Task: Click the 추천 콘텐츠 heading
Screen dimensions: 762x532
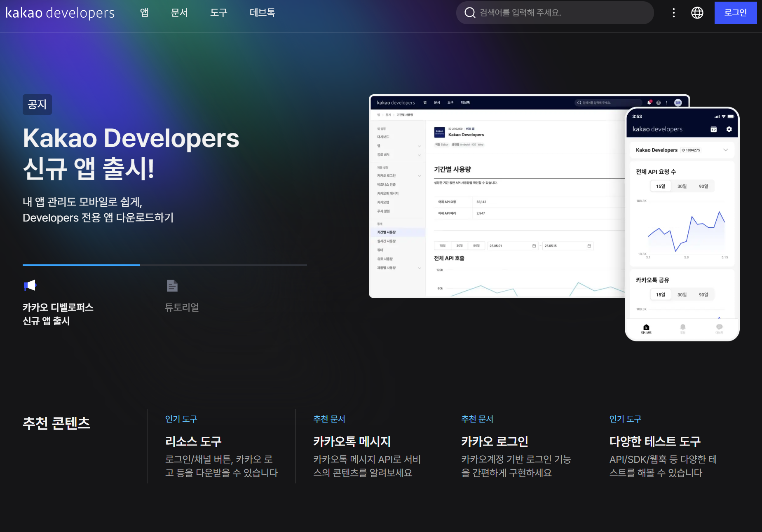Action: 56,423
